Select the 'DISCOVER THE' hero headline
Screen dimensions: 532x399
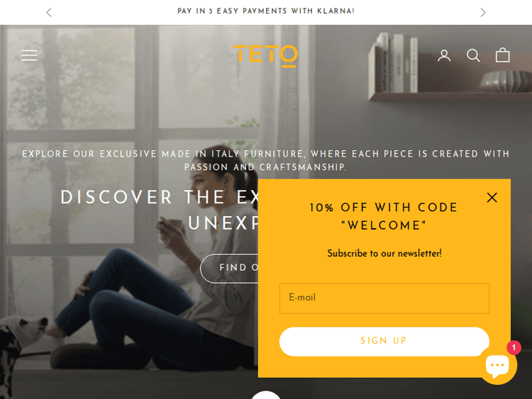pyautogui.click(x=143, y=197)
